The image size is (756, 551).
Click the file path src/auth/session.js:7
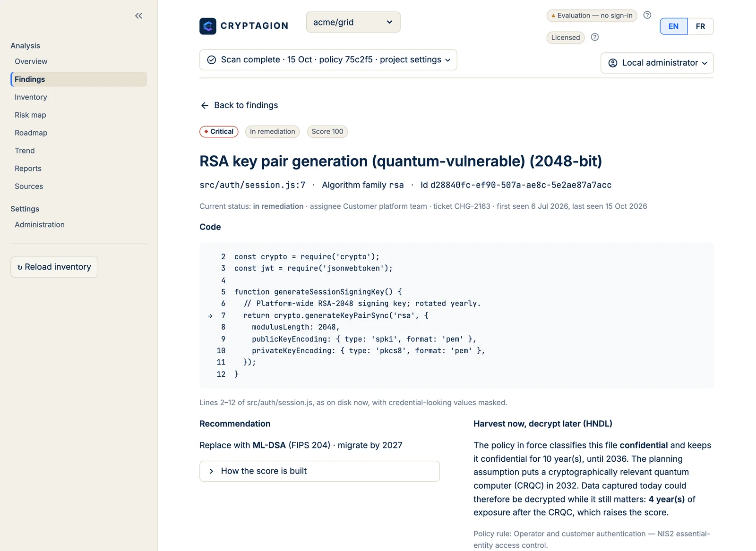click(252, 185)
